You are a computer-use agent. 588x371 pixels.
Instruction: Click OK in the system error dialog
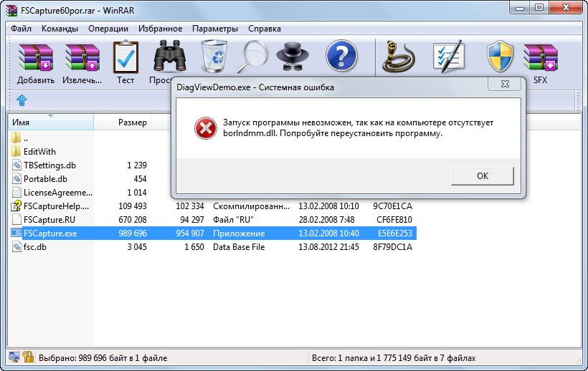[483, 176]
